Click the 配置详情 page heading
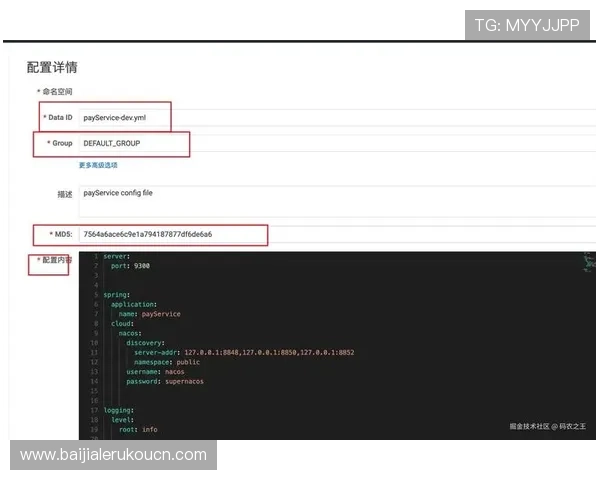The height and width of the screenshot is (480, 600). pyautogui.click(x=52, y=68)
